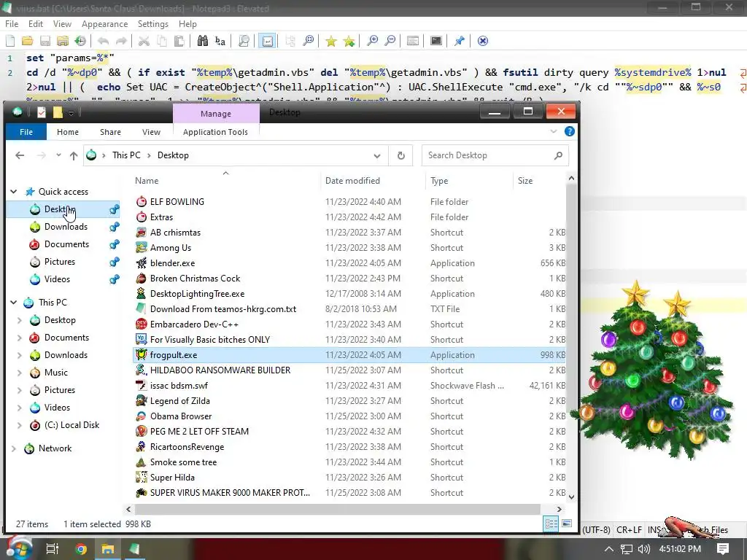Show hidden system tray icons
Image resolution: width=747 pixels, height=560 pixels.
609,549
